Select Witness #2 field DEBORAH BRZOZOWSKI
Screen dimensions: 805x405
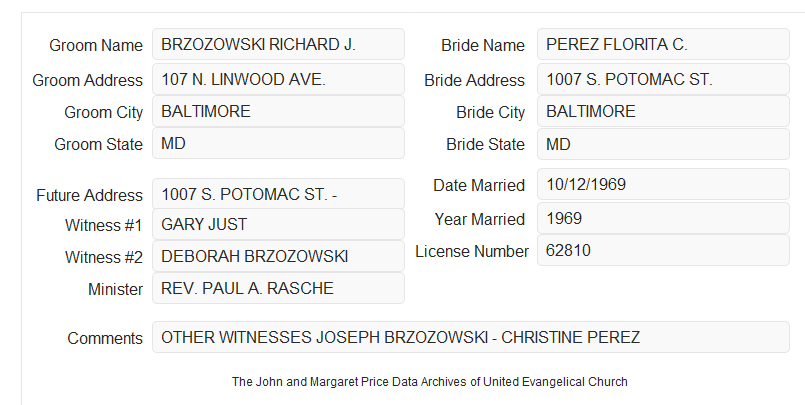(278, 256)
